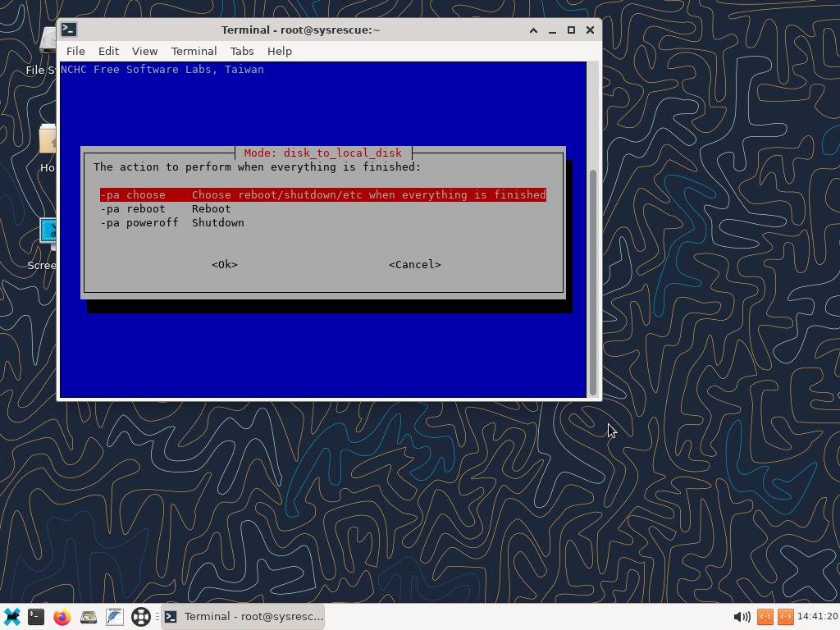840x630 pixels.
Task: Open the feather text editor launcher
Action: [x=115, y=616]
